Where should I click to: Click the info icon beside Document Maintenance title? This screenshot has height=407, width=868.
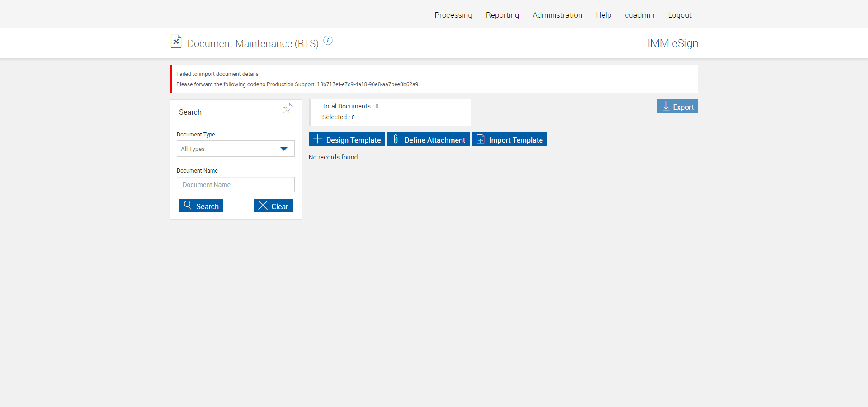(328, 41)
